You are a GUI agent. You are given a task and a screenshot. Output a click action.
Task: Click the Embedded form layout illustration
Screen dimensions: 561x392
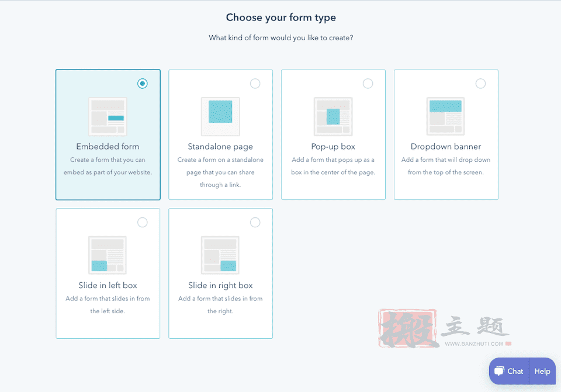tap(108, 116)
